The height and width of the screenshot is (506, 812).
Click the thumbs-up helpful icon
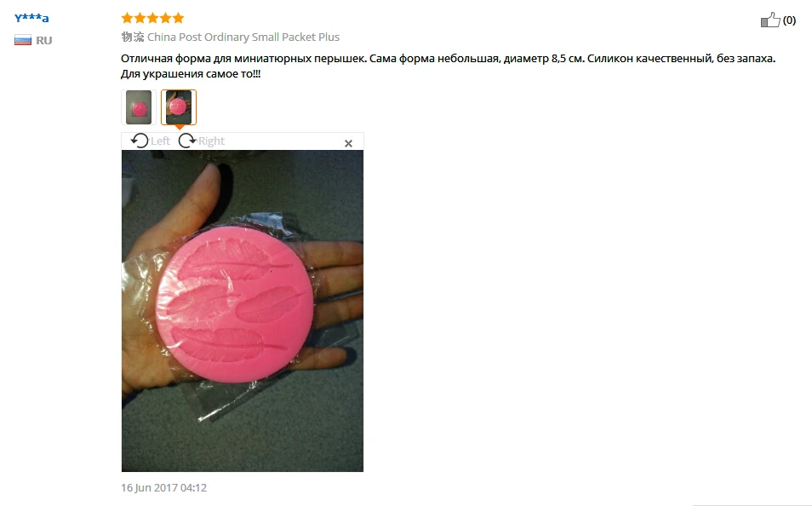click(x=770, y=20)
